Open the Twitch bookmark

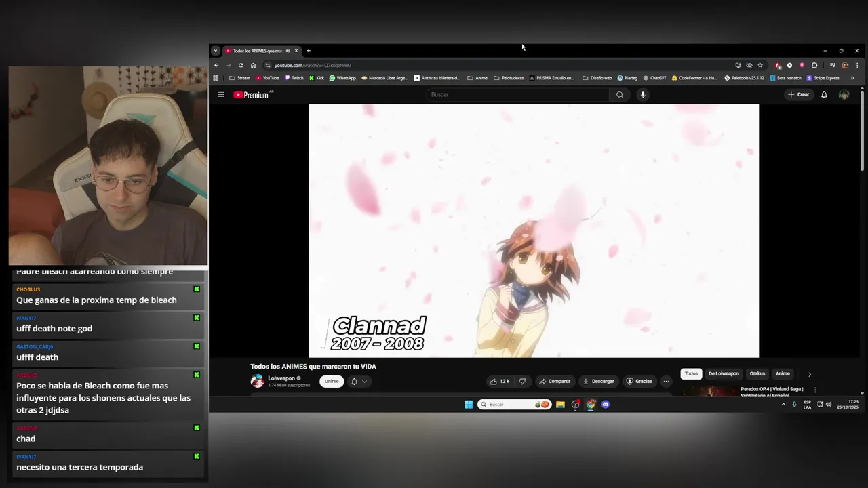[x=294, y=78]
